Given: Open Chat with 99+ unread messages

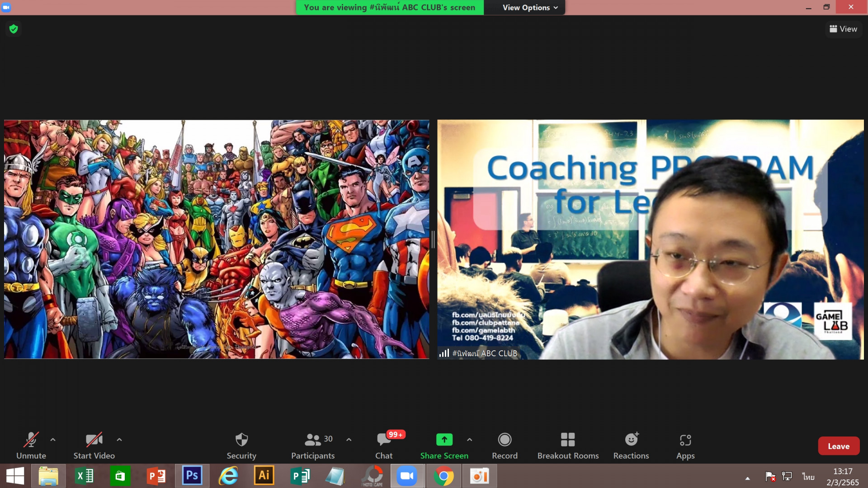Looking at the screenshot, I should [384, 446].
